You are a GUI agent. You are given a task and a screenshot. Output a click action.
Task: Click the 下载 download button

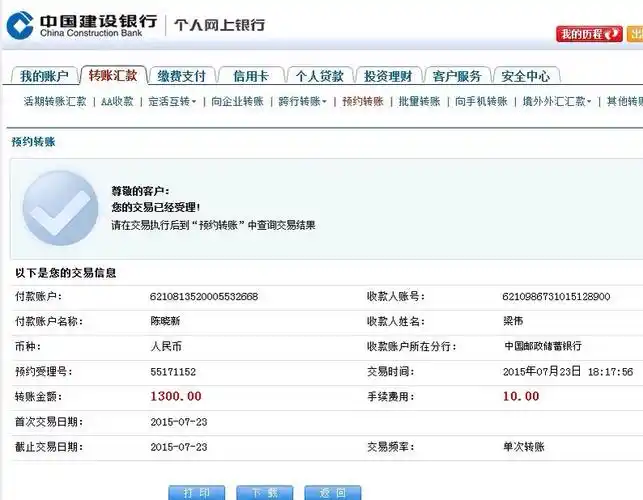tap(265, 493)
